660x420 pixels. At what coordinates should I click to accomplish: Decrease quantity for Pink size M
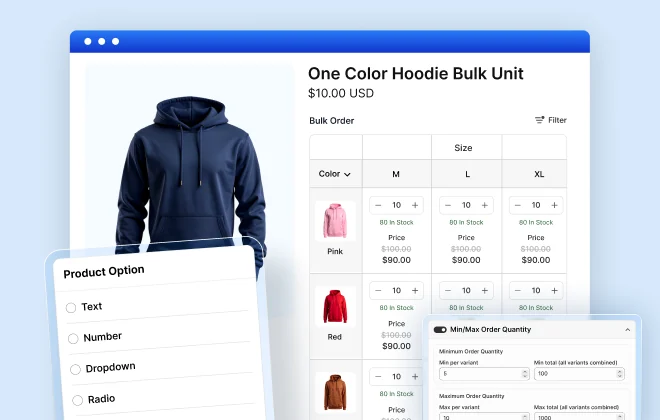point(378,205)
